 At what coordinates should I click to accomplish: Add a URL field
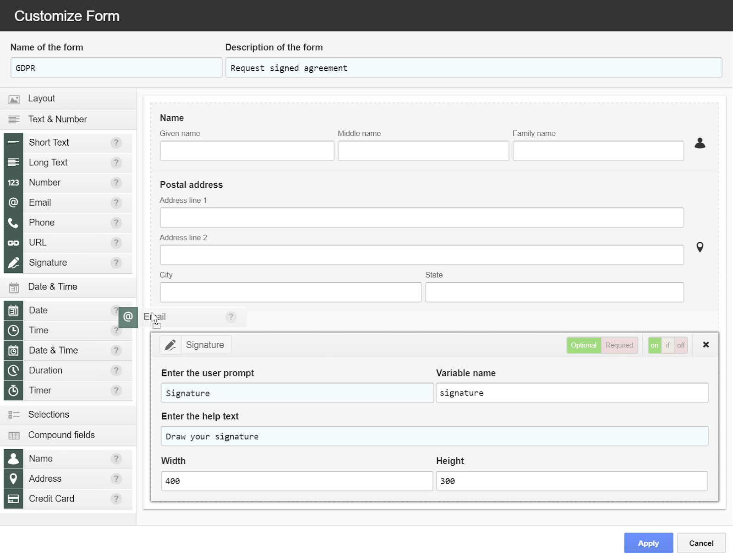coord(68,243)
